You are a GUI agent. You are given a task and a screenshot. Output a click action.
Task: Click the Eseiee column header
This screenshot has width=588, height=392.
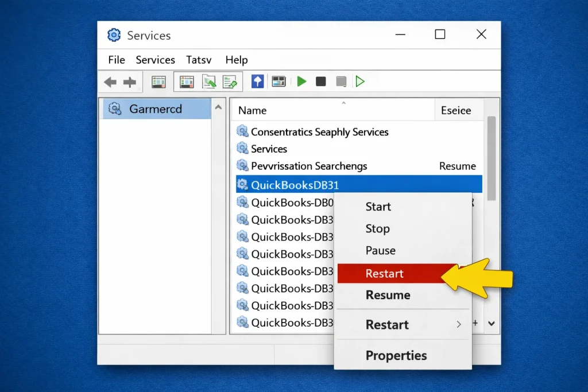pos(459,110)
